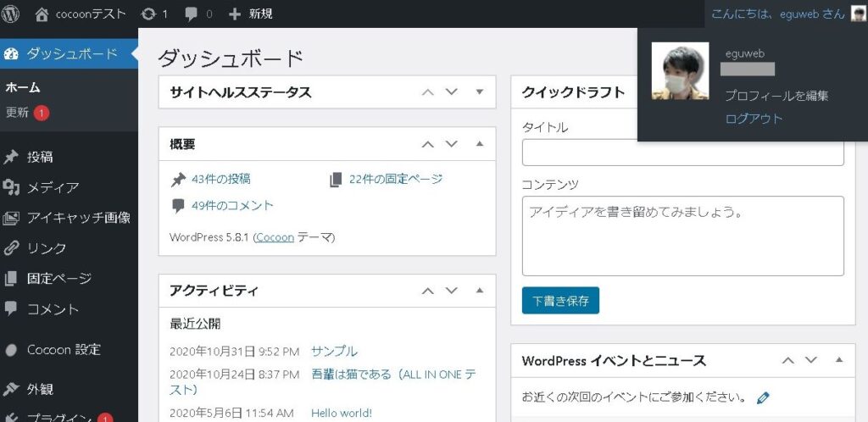Click the 下書き保存 button
Screen dimensions: 868x422
560,300
